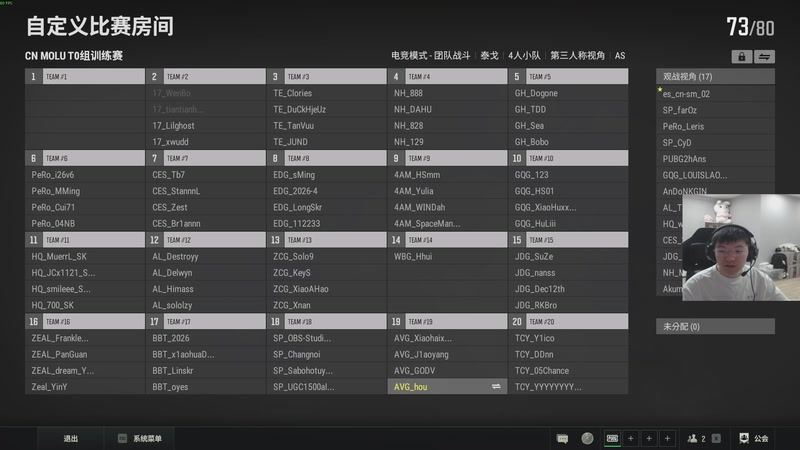Select the active banner slot with green underline
800x450 pixels.
[612, 439]
